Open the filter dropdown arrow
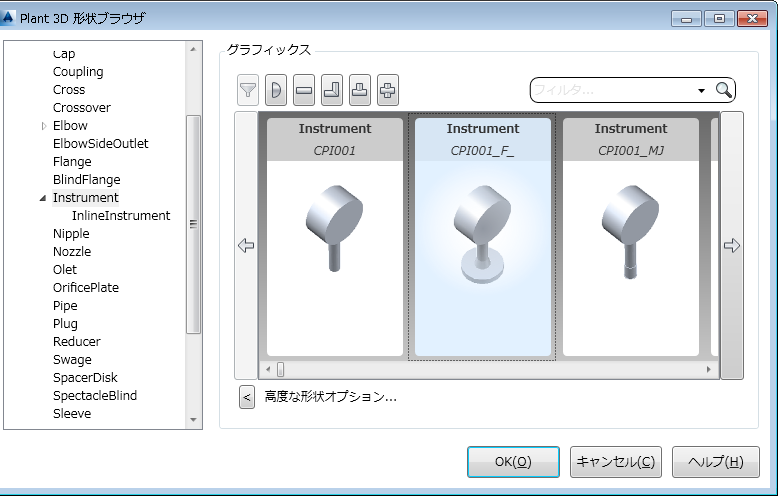This screenshot has width=778, height=496. [701, 90]
